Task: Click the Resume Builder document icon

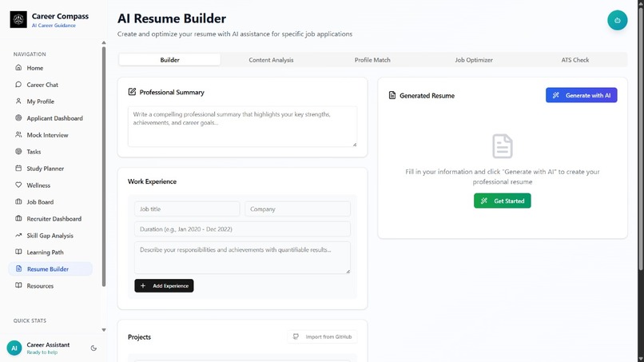Action: 18,269
